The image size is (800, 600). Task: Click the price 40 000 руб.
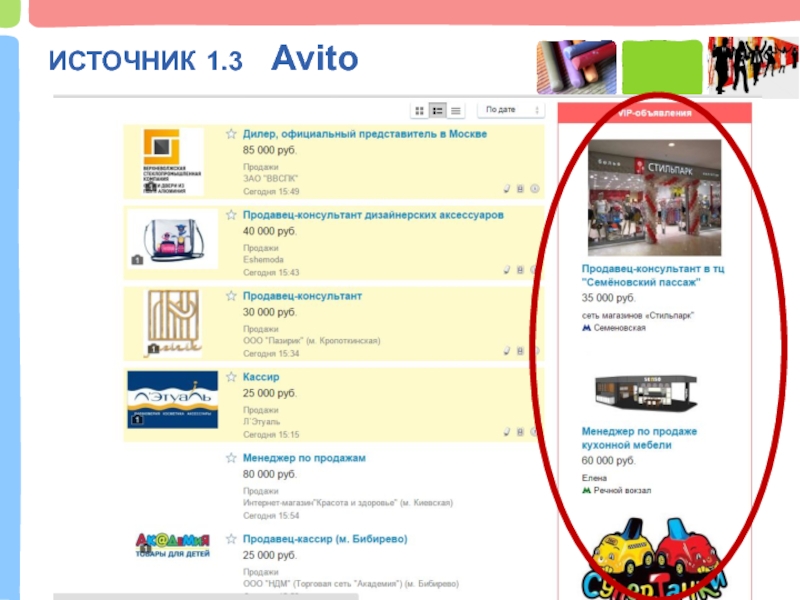[269, 231]
